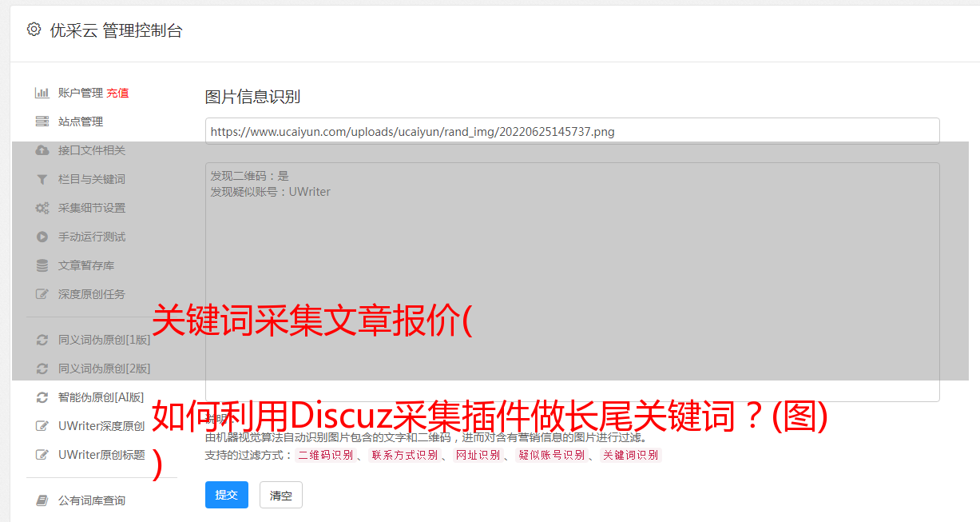The width and height of the screenshot is (980, 522).
Task: Open 文章暂存库 menu item
Action: pos(86,265)
